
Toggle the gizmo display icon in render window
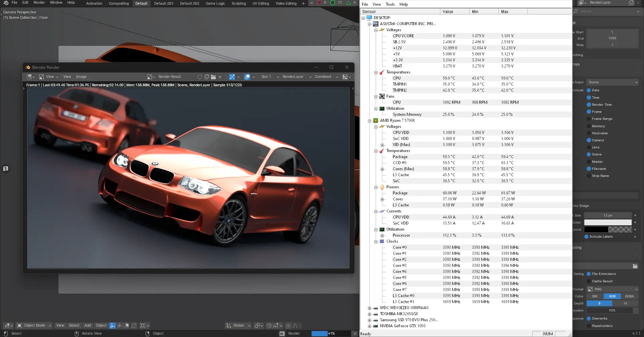coord(232,77)
